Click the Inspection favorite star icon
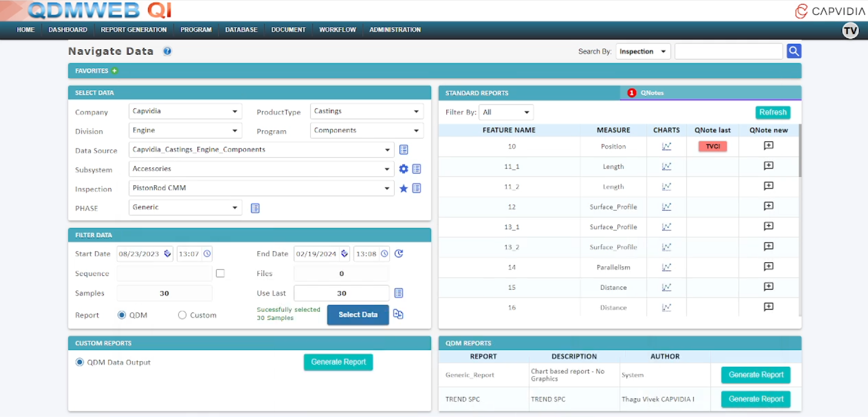The height and width of the screenshot is (417, 868). tap(403, 188)
